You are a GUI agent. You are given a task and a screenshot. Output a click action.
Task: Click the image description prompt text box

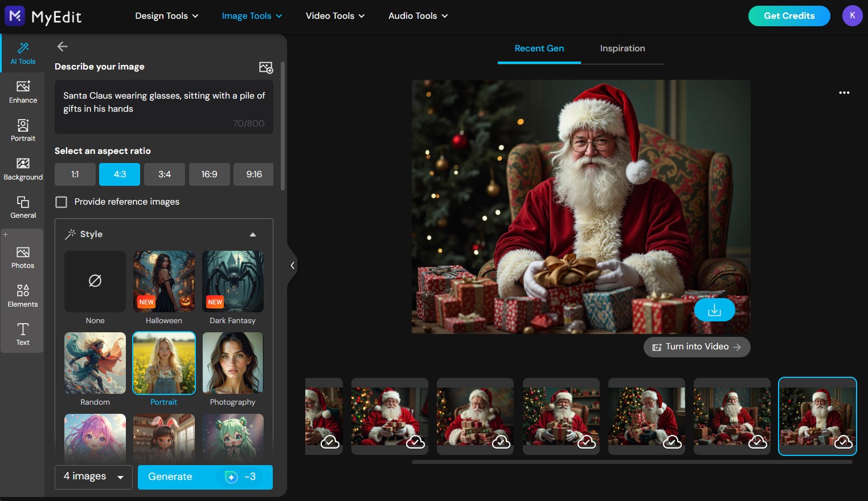click(164, 107)
